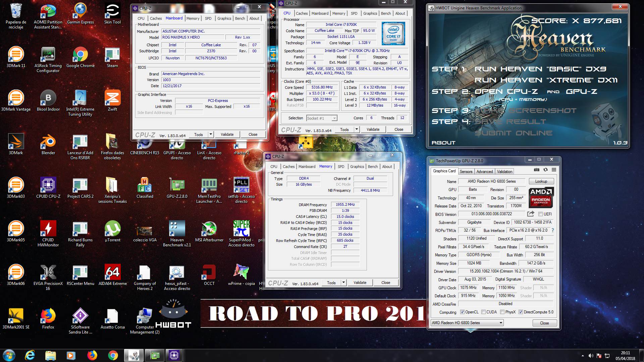The width and height of the screenshot is (644, 362).
Task: Click Tools button in CPU tab window
Action: pos(344,129)
